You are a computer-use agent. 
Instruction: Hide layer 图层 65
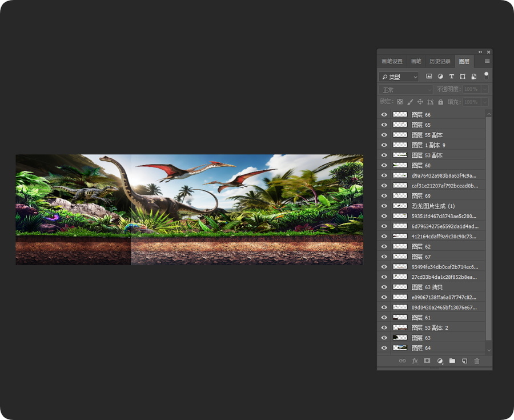[x=384, y=125]
